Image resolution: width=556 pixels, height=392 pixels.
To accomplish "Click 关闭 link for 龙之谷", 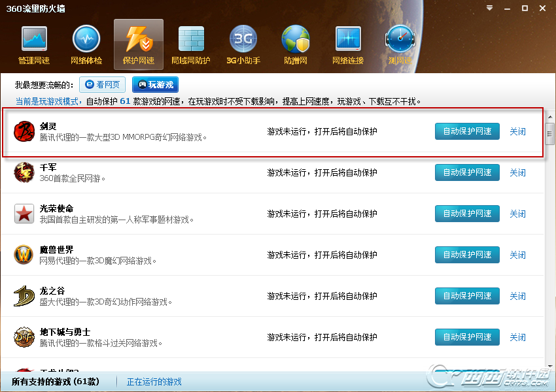I will point(517,296).
